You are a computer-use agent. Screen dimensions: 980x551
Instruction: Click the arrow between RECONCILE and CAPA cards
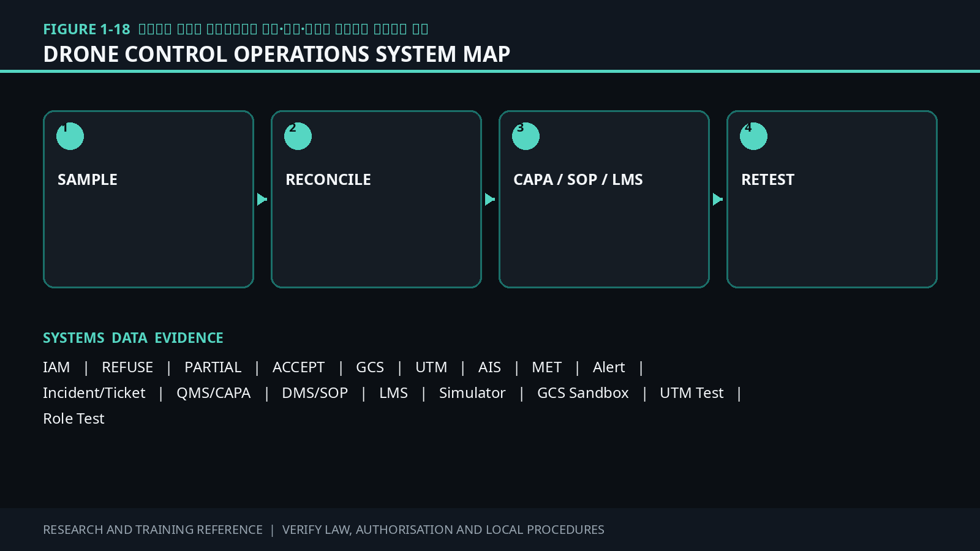[x=490, y=200]
